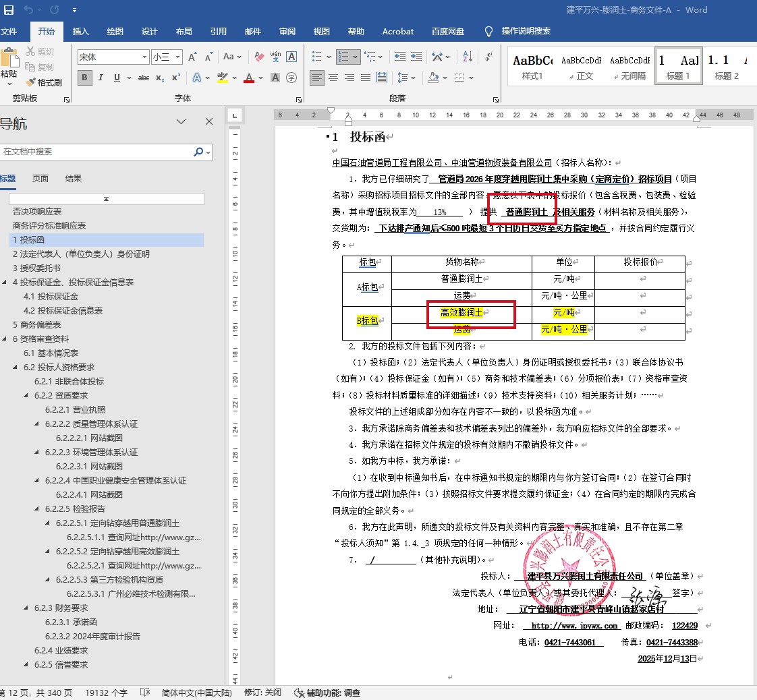Open the 文件 menu

tap(8, 31)
